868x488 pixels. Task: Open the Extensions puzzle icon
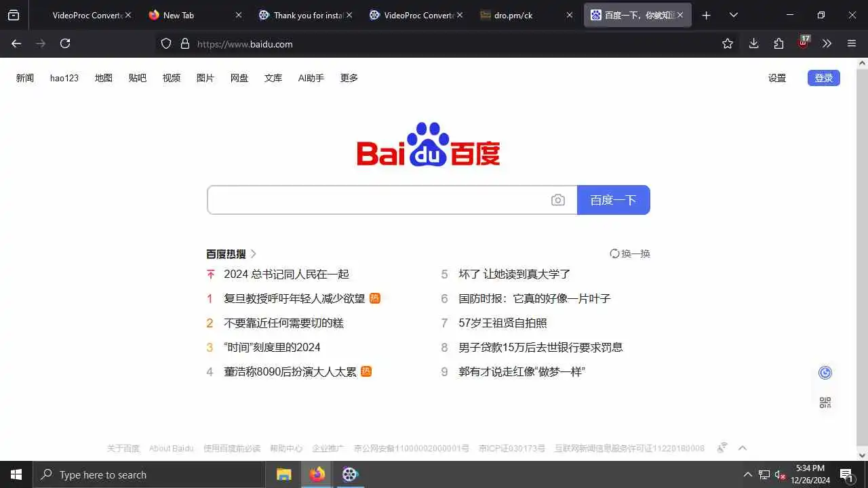778,43
